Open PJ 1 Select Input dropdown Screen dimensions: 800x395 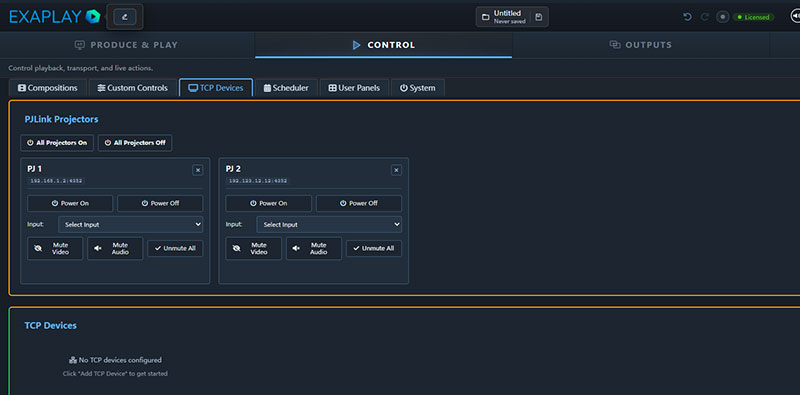[131, 225]
